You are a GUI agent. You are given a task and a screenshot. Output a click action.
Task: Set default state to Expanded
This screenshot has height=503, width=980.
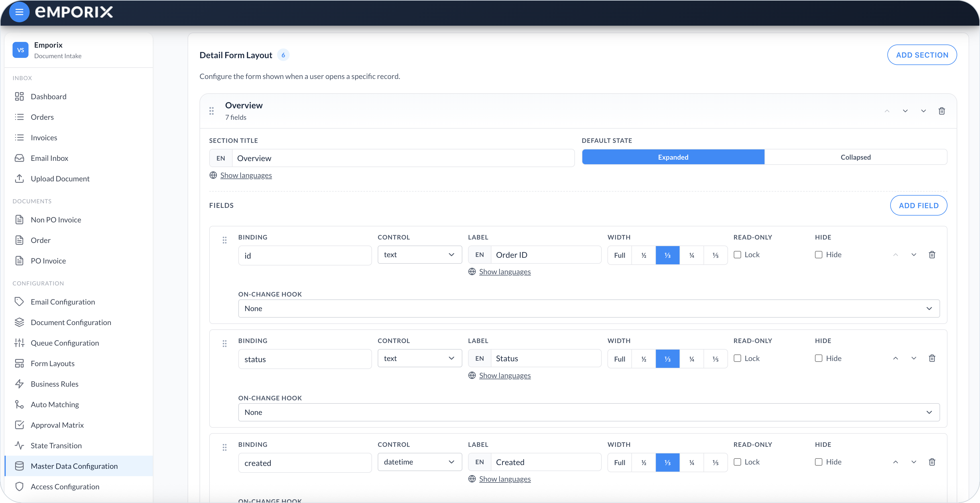pos(673,157)
